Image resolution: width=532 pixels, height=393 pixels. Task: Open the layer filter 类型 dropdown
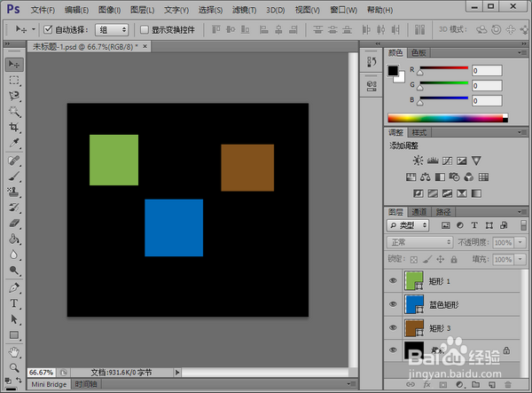pyautogui.click(x=408, y=225)
